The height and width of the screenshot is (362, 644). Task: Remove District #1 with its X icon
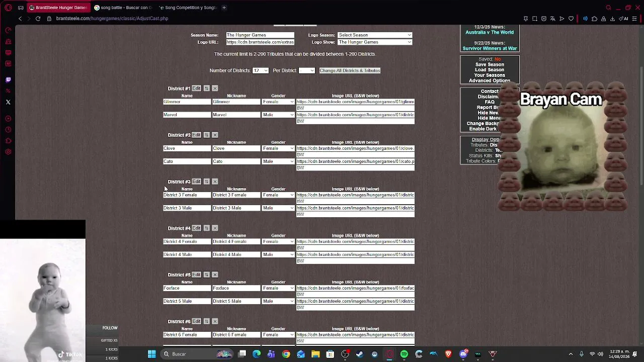[x=215, y=88]
